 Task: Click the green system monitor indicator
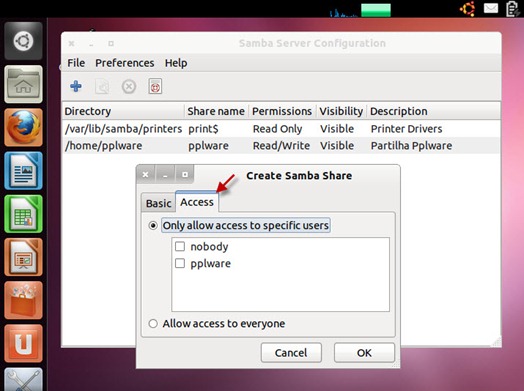pyautogui.click(x=376, y=10)
